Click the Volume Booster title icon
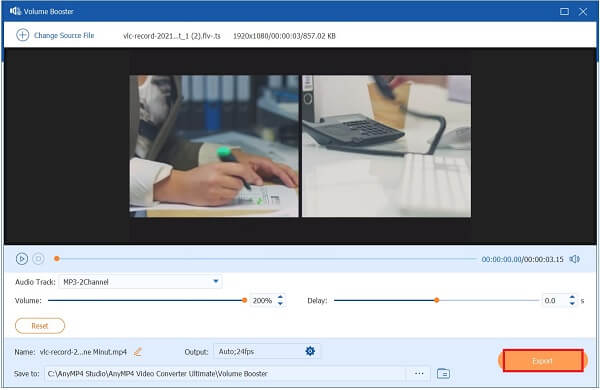Screen dimensions: 600x390 [15, 11]
